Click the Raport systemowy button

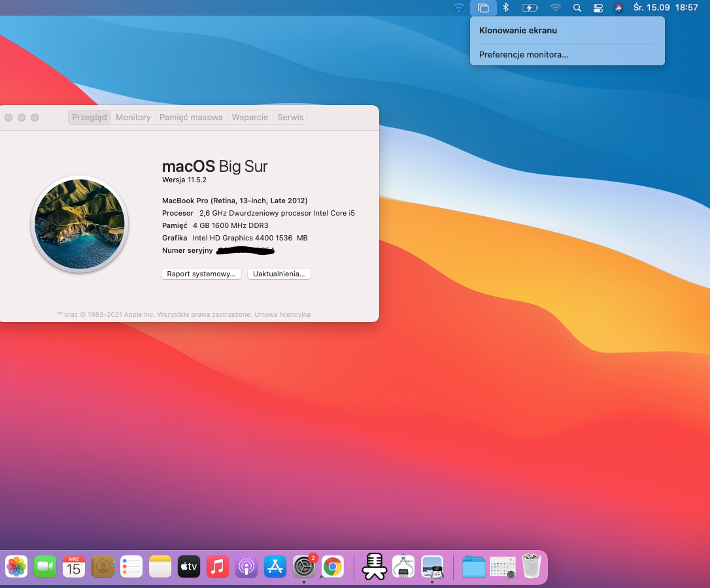point(201,274)
